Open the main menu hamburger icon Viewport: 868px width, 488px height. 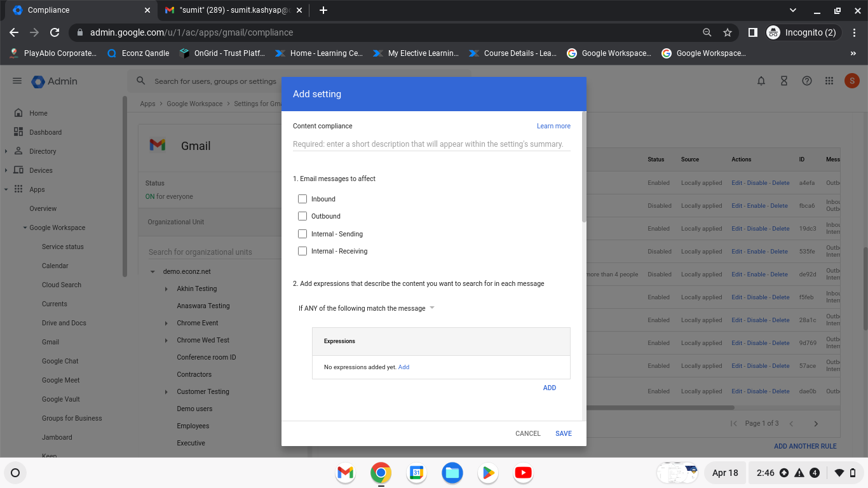pyautogui.click(x=17, y=81)
